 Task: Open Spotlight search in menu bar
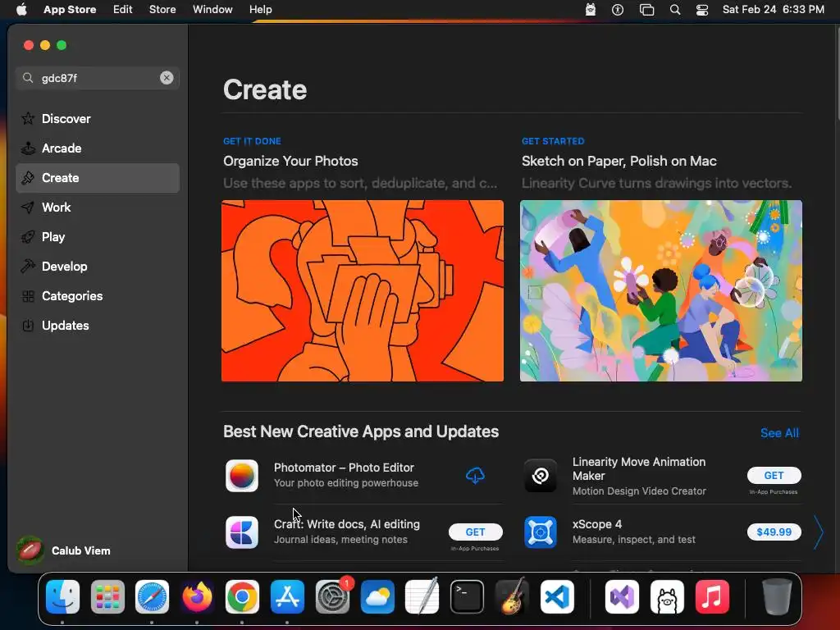point(675,10)
